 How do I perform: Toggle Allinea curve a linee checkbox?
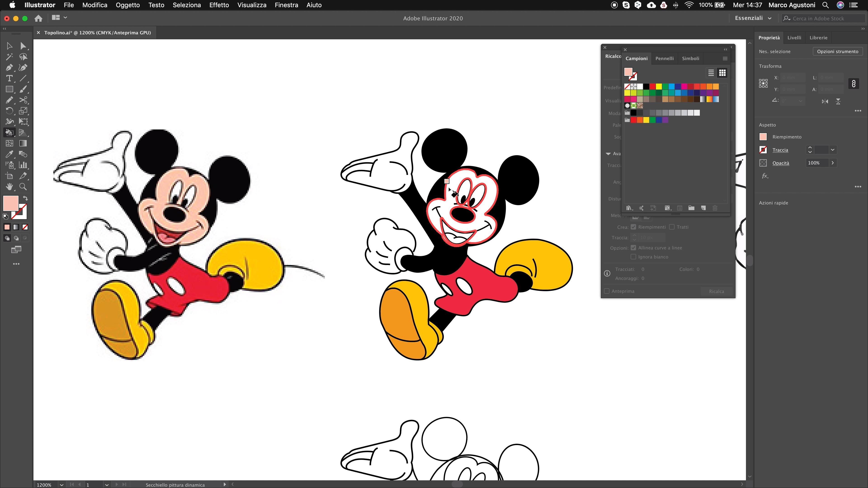click(x=633, y=248)
